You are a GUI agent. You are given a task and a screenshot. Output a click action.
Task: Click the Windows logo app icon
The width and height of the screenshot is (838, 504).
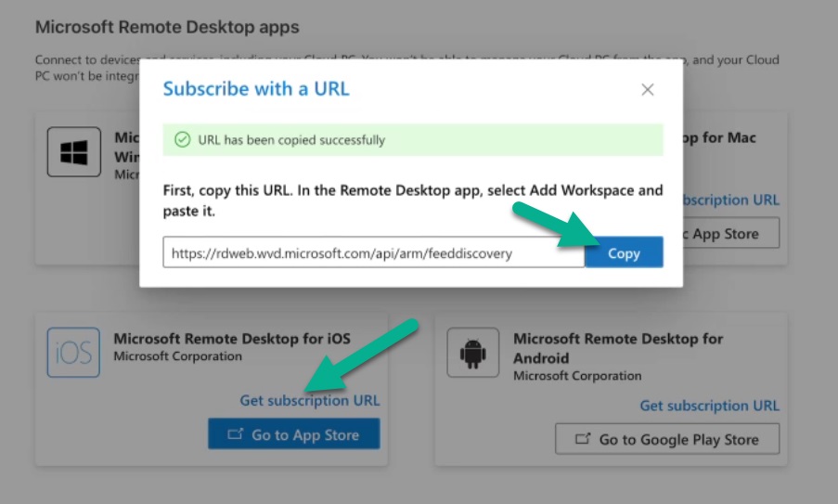pos(73,152)
